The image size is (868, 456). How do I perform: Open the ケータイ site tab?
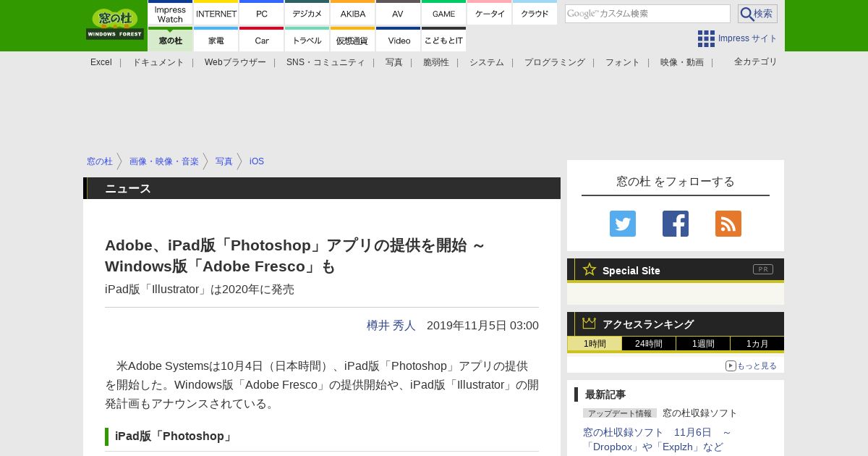[489, 14]
